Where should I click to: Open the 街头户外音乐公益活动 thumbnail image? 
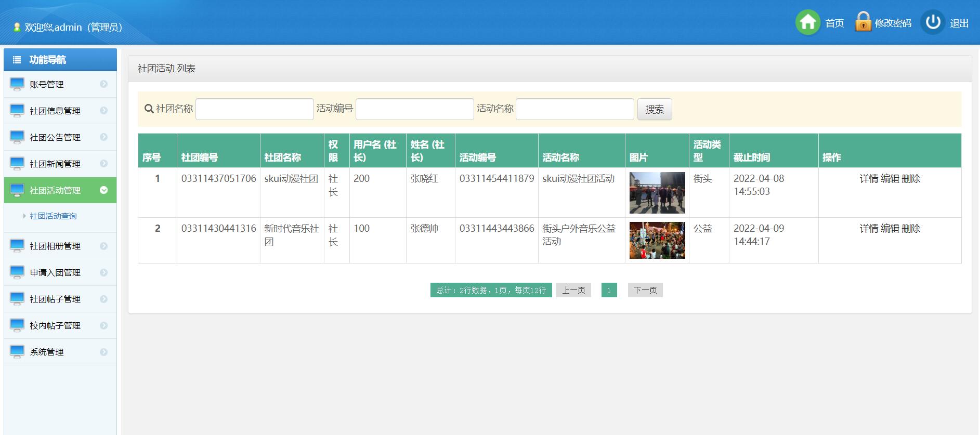(x=657, y=240)
